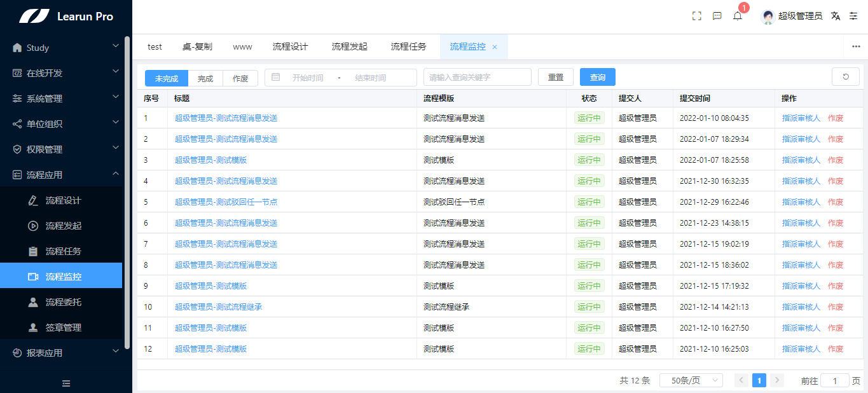Click the 单位组织 share icon
This screenshot has width=868, height=393.
coord(17,124)
